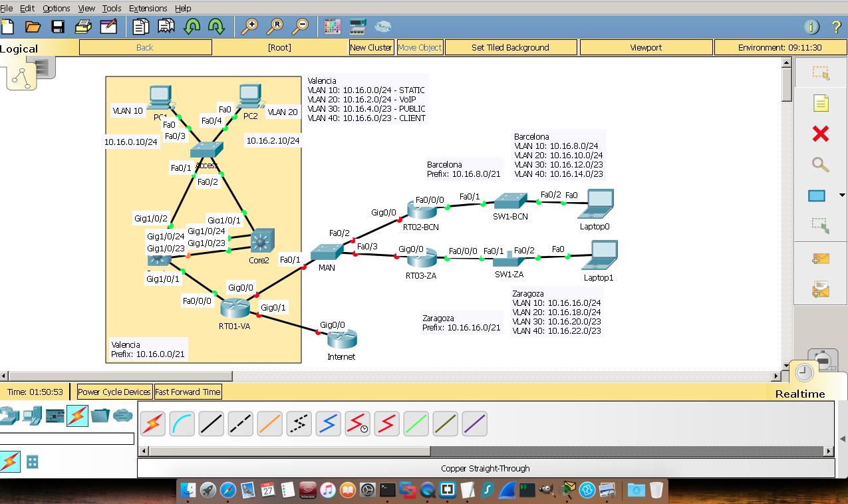The image size is (848, 504).
Task: Click Fast Forward Time button
Action: coord(188,392)
